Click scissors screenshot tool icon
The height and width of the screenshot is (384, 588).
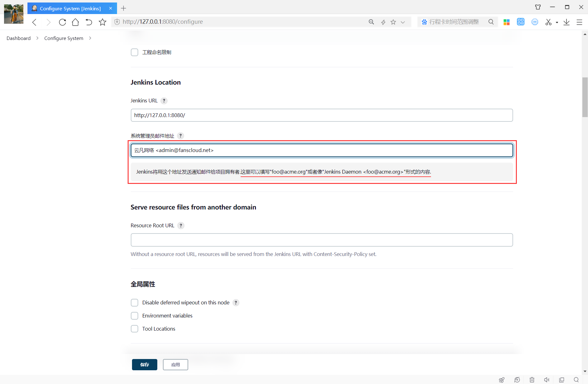[548, 22]
